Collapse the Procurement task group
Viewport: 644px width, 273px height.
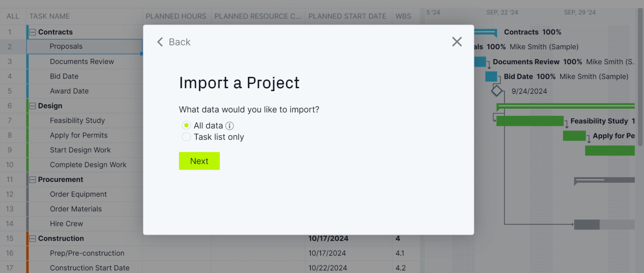[33, 179]
